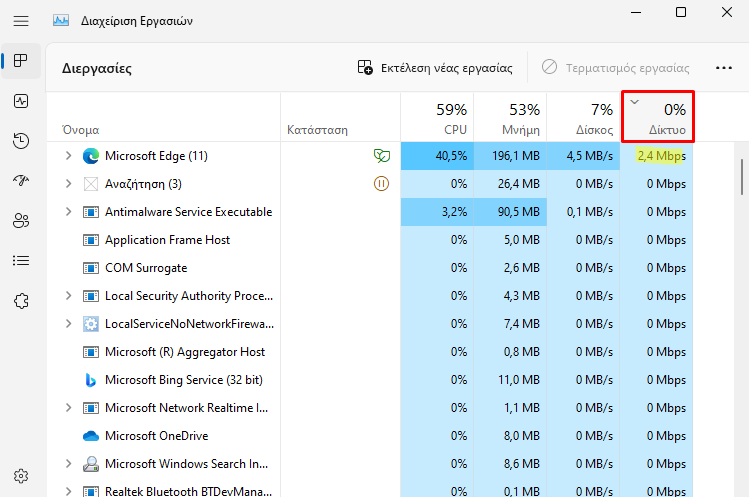
Task: Expand the Antimalware Service Executable row
Action: (68, 212)
